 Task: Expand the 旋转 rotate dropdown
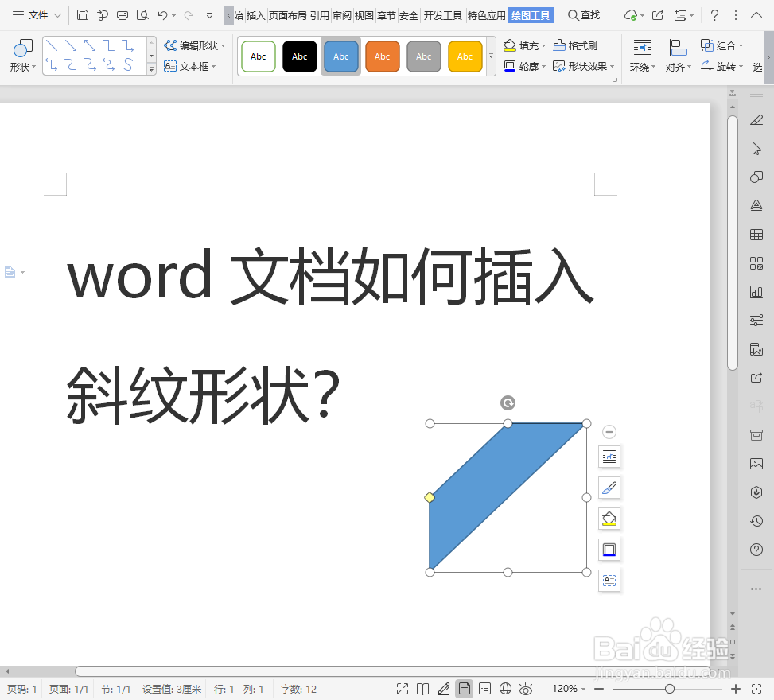coord(741,66)
